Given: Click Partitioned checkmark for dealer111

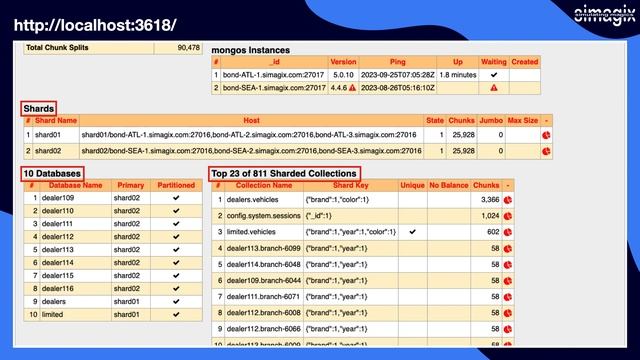Looking at the screenshot, I should (x=176, y=224).
